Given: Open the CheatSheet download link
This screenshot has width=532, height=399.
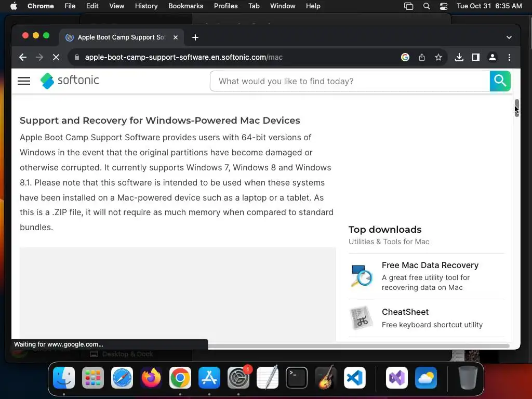Looking at the screenshot, I should point(405,312).
